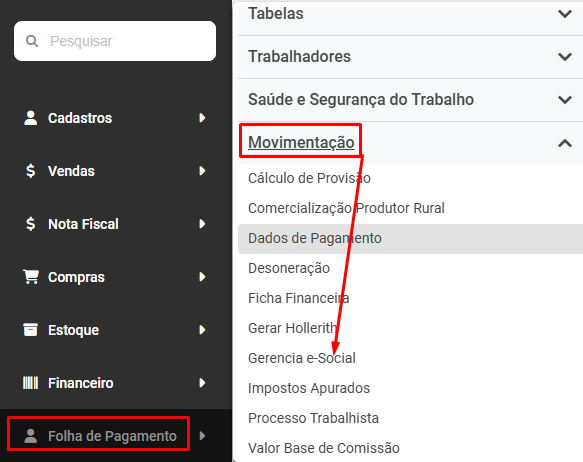Click the Compras shopping cart icon
583x462 pixels.
30,277
